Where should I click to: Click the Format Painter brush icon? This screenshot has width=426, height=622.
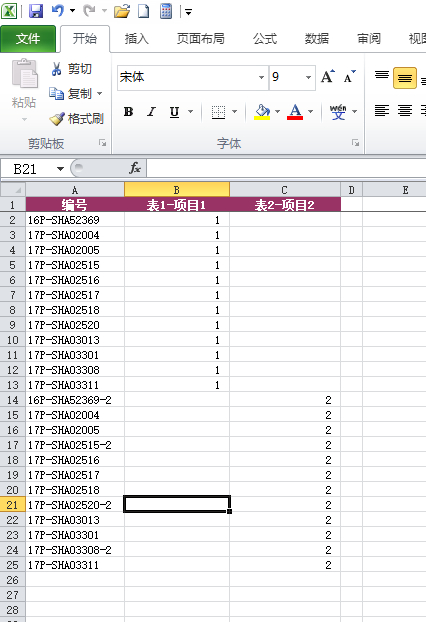pos(57,119)
